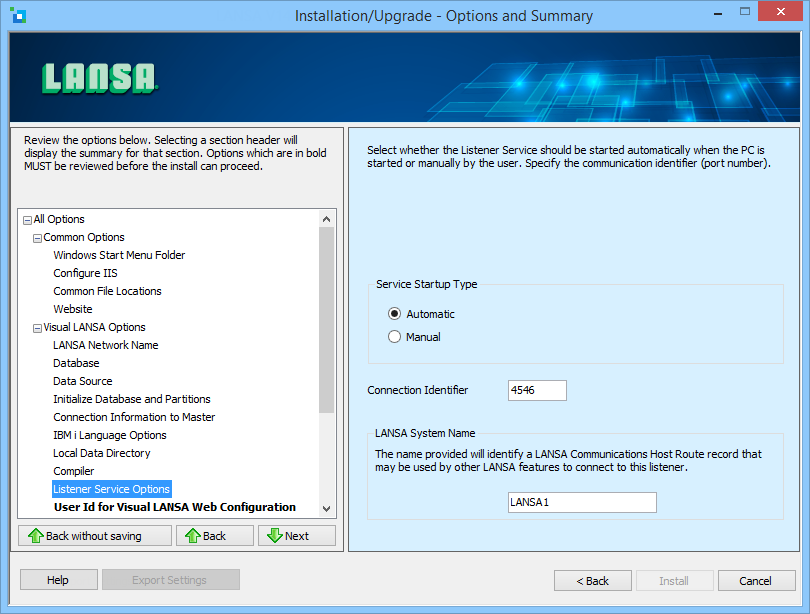The height and width of the screenshot is (614, 810).
Task: Open Initialize Database and Partitions
Action: coord(132,399)
